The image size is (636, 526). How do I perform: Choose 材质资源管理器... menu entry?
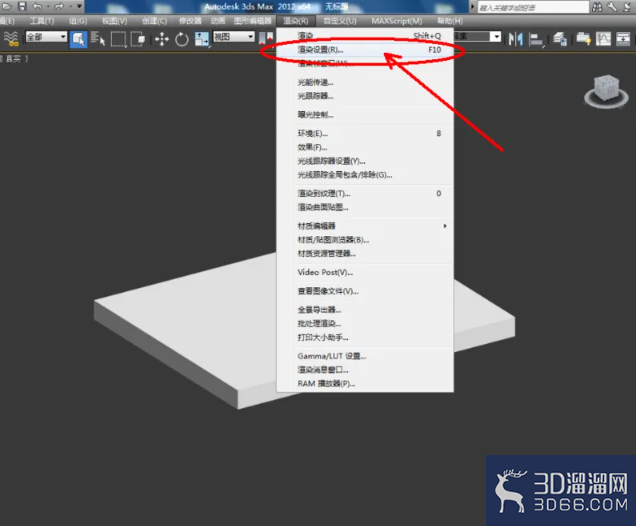tap(365, 253)
